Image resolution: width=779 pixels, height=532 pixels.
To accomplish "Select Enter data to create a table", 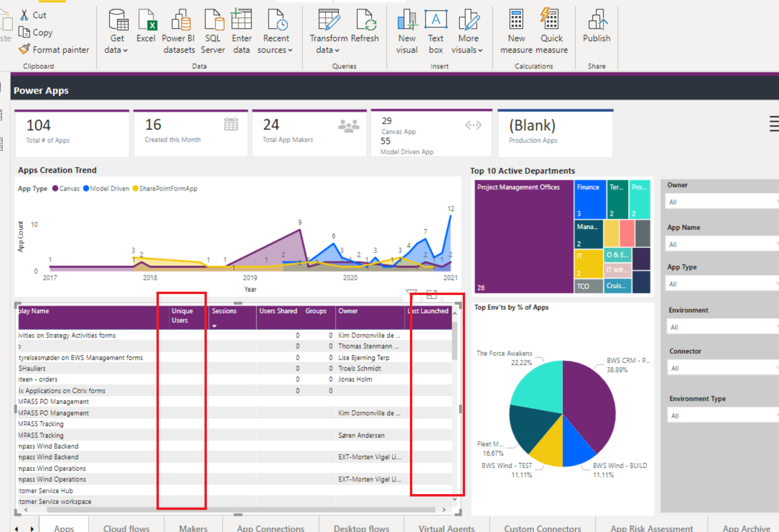I will (241, 30).
